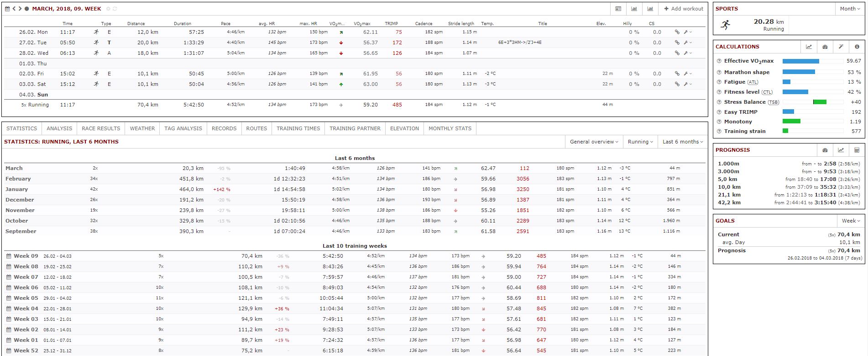This screenshot has width=868, height=356.
Task: Click calendar icon of Week 05 row
Action: pos(9,298)
